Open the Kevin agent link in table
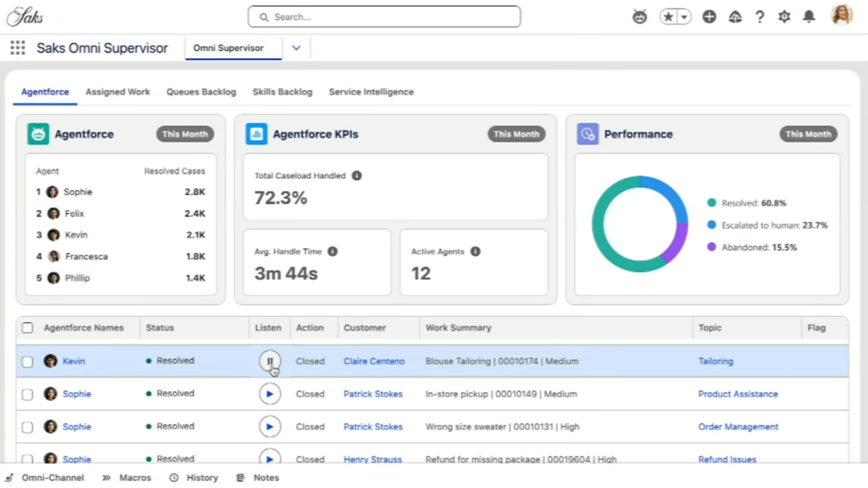The width and height of the screenshot is (868, 488). (73, 361)
